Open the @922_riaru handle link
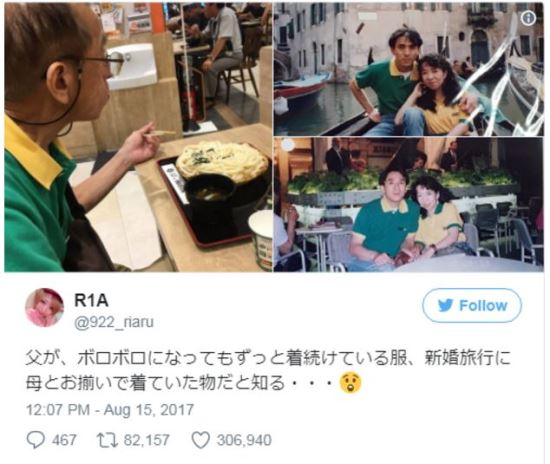The width and height of the screenshot is (550, 464). tap(114, 322)
